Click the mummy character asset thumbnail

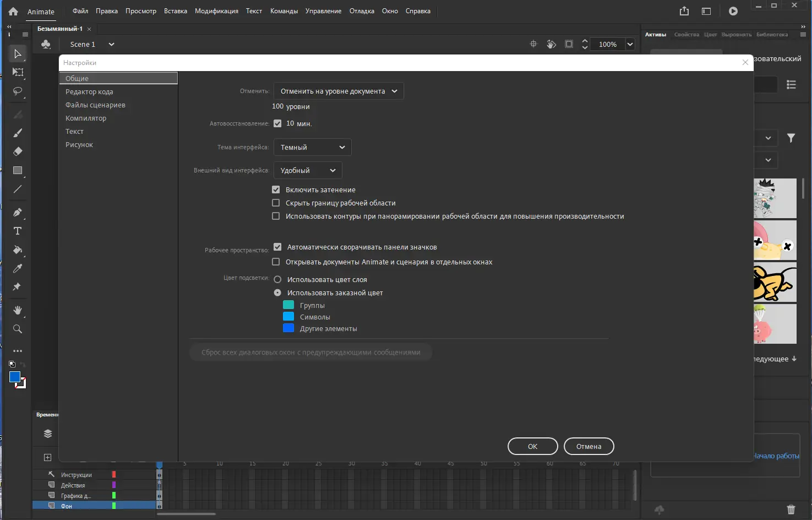click(x=775, y=198)
